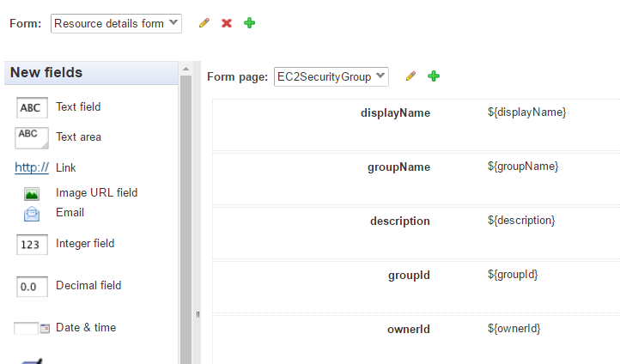Pick the http:// Link field icon

[x=32, y=167]
